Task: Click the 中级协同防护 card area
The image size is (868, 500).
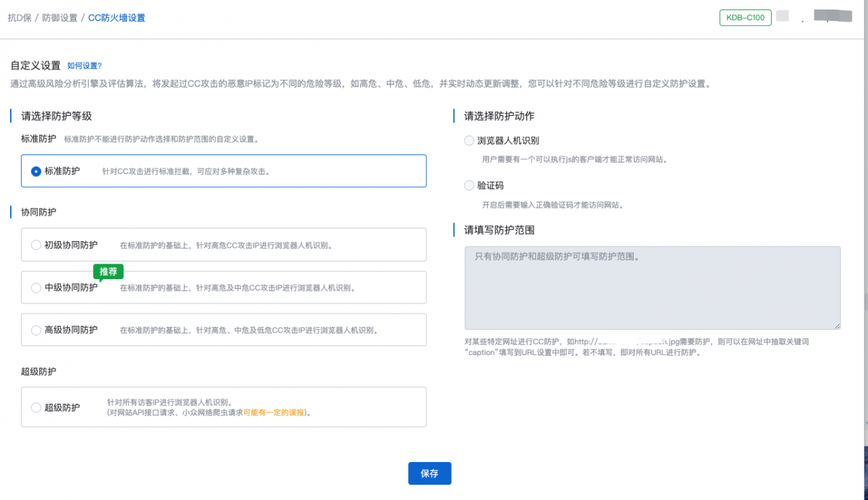Action: pos(224,287)
